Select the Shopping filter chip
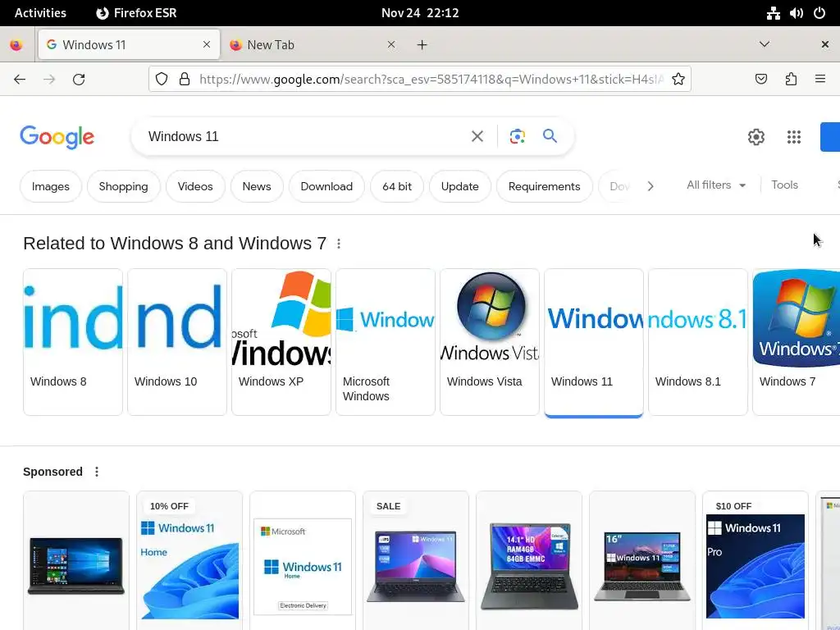This screenshot has height=630, width=840. (x=123, y=186)
